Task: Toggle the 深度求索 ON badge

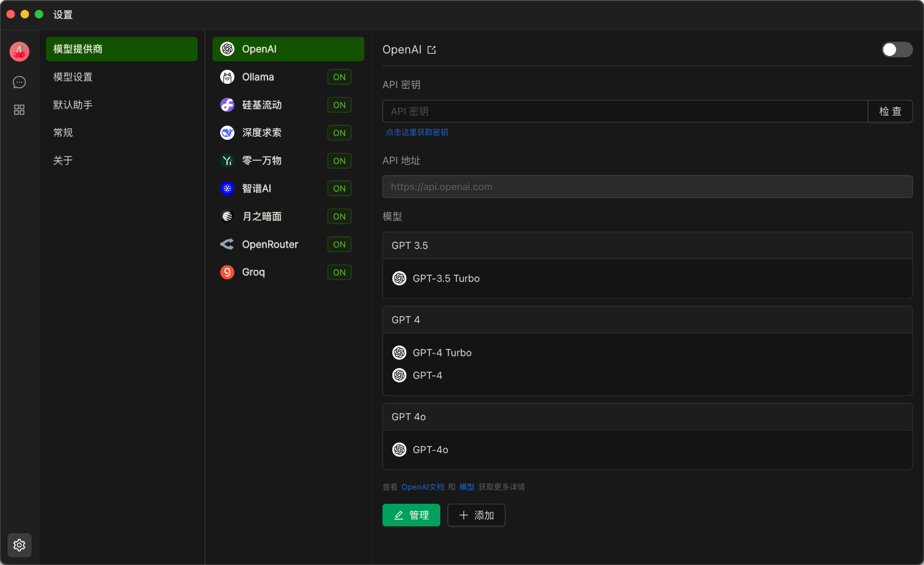Action: 339,133
